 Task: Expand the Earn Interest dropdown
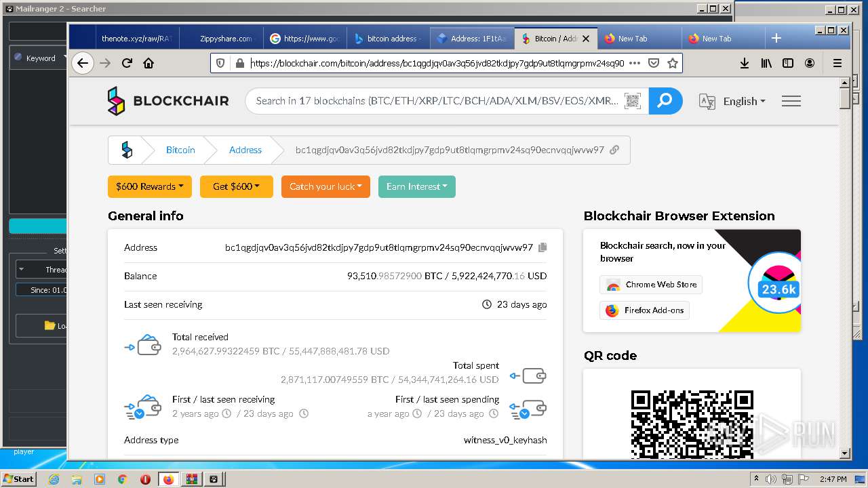417,186
